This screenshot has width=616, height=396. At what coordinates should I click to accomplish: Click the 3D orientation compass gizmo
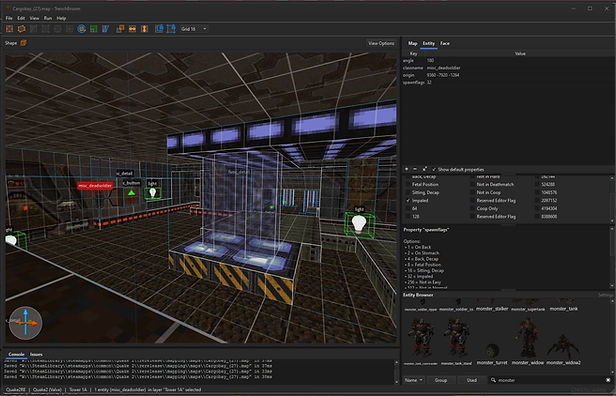coord(26,323)
